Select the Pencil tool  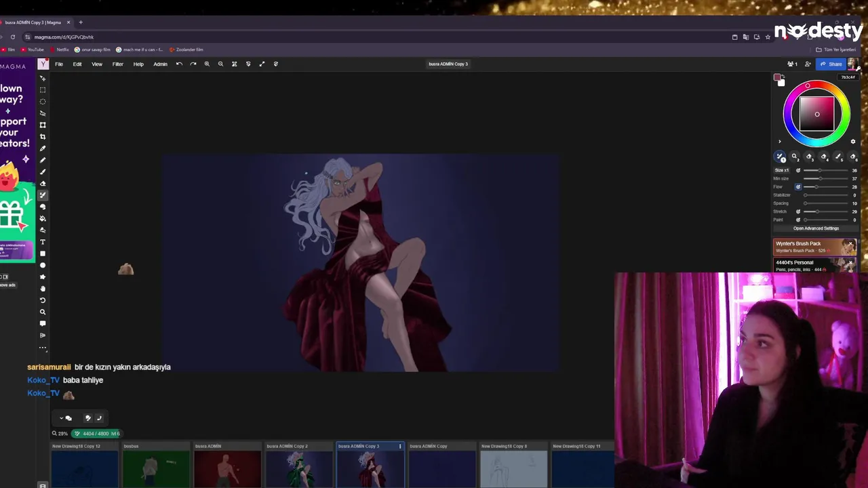pyautogui.click(x=43, y=160)
